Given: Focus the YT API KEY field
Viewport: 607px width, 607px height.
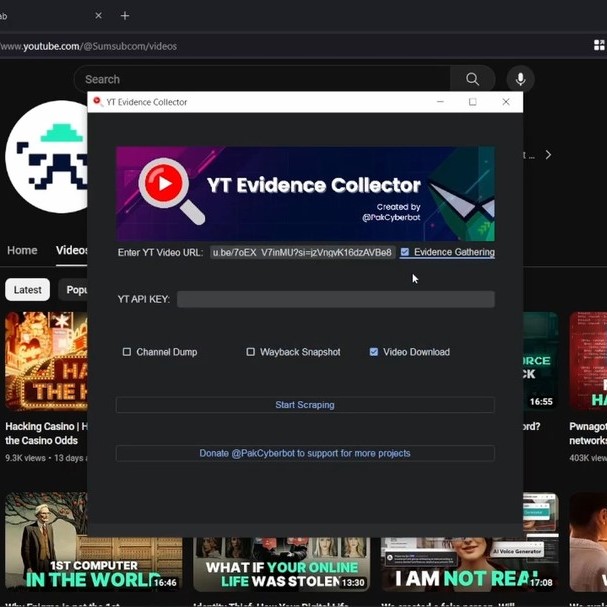Looking at the screenshot, I should click(x=336, y=299).
